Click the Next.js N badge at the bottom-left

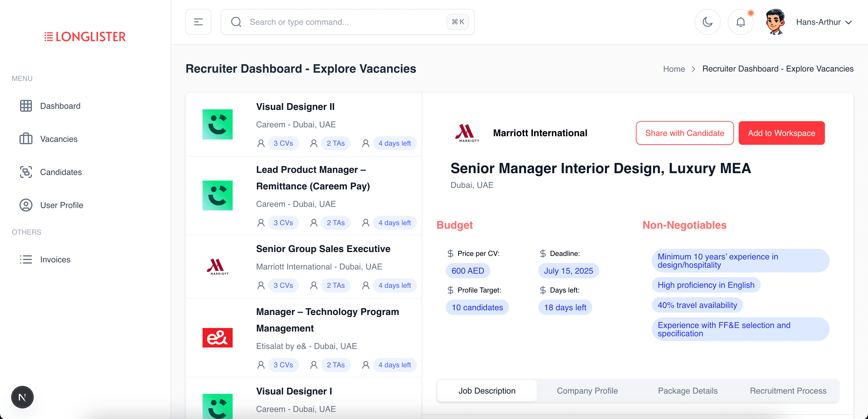point(22,397)
